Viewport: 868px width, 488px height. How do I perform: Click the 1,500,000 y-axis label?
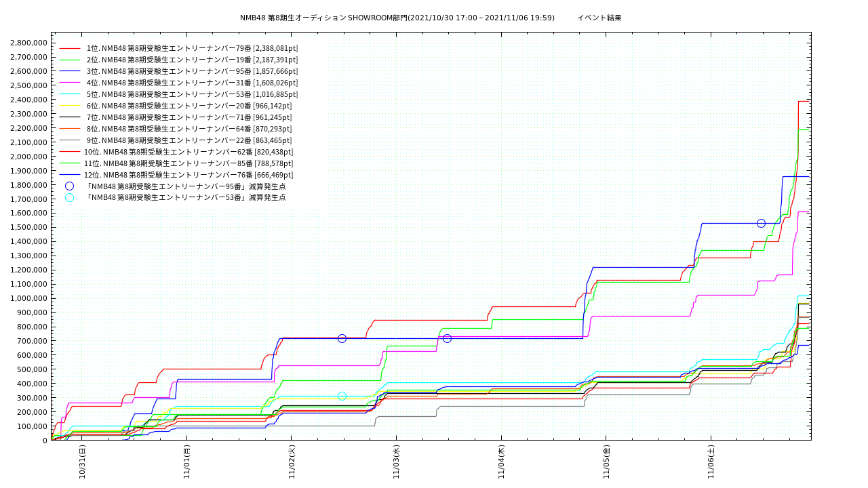point(29,227)
